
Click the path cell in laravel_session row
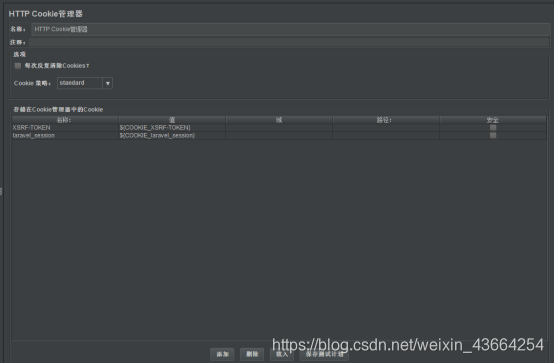click(386, 136)
